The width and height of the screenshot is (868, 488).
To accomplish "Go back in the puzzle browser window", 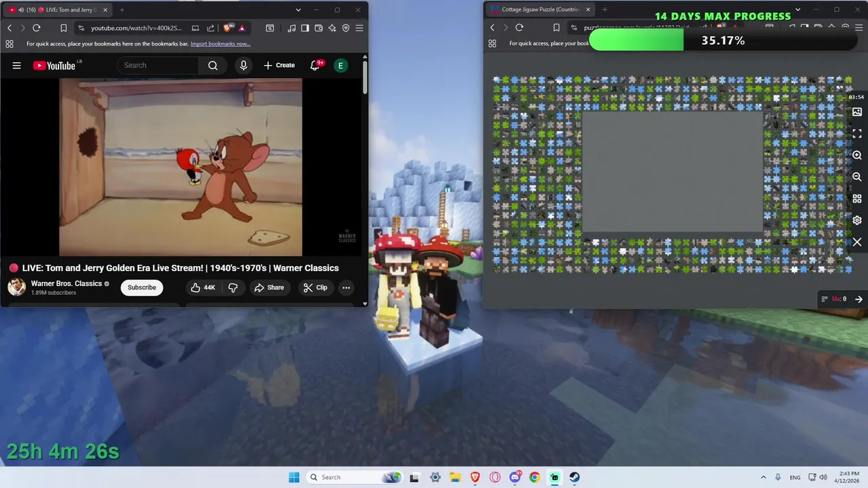I will pos(492,28).
